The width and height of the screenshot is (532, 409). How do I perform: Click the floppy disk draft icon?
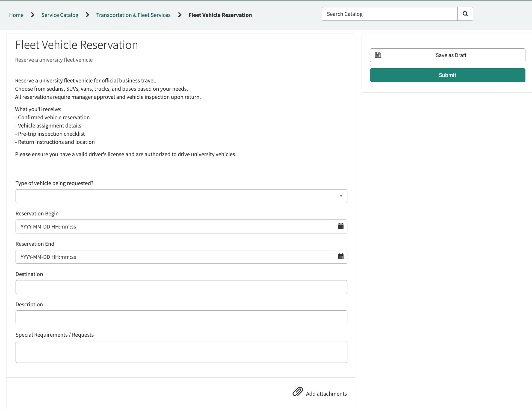pos(378,55)
